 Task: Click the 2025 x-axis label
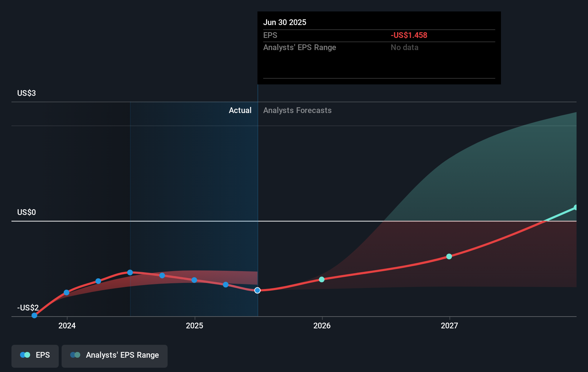pos(194,325)
